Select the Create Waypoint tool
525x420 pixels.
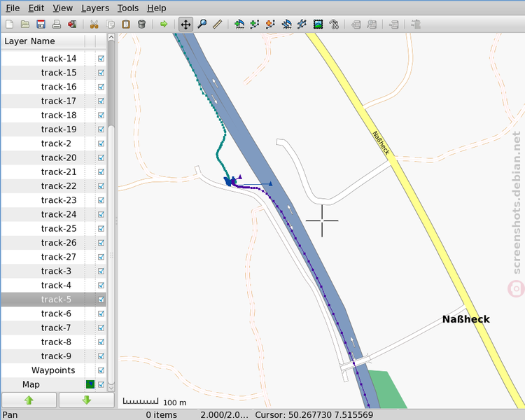click(x=239, y=24)
